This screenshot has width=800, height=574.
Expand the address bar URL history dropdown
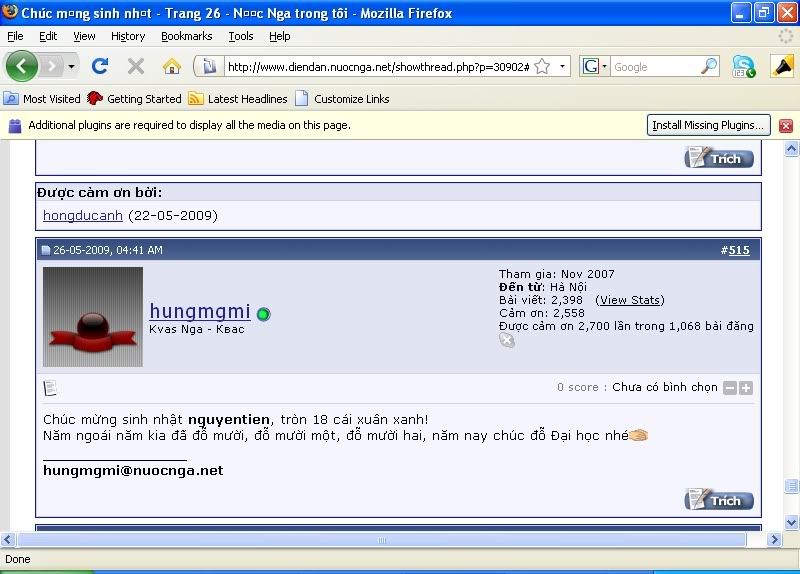pyautogui.click(x=563, y=66)
